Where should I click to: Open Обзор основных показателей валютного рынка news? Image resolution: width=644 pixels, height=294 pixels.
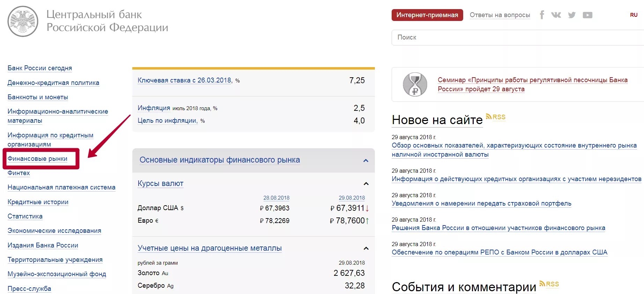(x=514, y=150)
